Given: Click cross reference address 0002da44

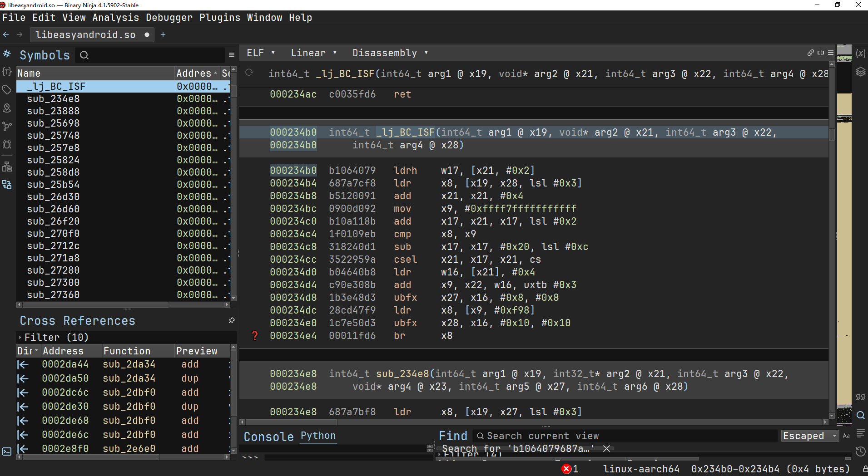Looking at the screenshot, I should pos(65,364).
